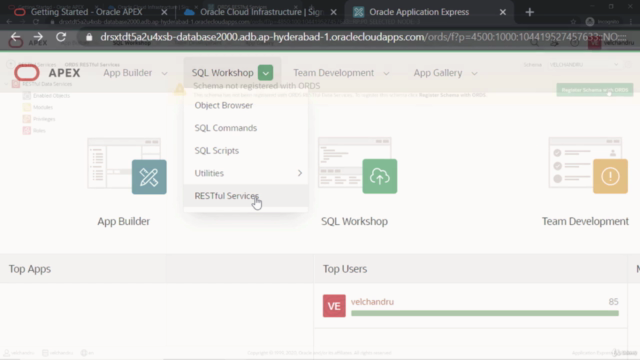Choose SQL Commands from the menu
Viewport: 640px width, 360px height.
pyautogui.click(x=246, y=128)
